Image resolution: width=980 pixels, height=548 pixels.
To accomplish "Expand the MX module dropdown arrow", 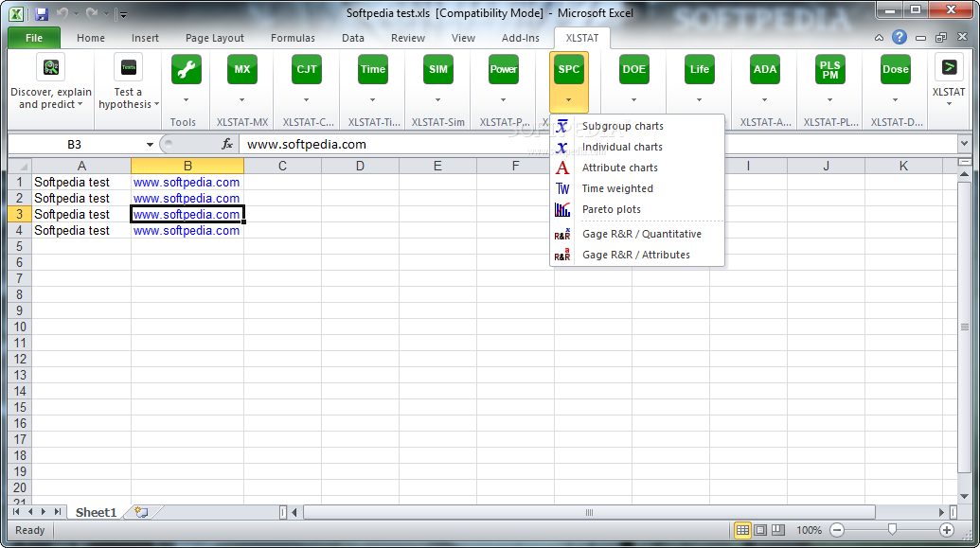I will [x=241, y=100].
